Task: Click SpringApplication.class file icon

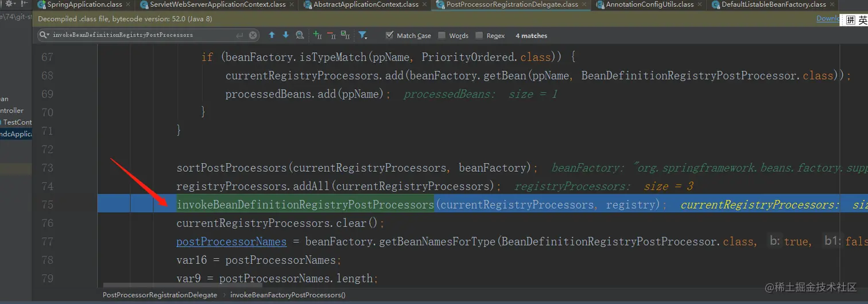Action: pyautogui.click(x=42, y=5)
